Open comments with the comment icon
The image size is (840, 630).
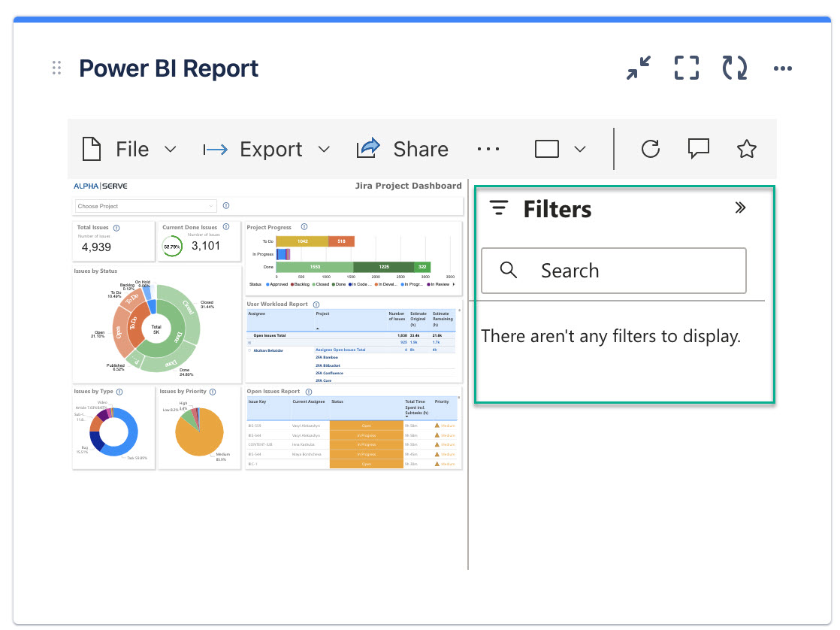point(699,148)
